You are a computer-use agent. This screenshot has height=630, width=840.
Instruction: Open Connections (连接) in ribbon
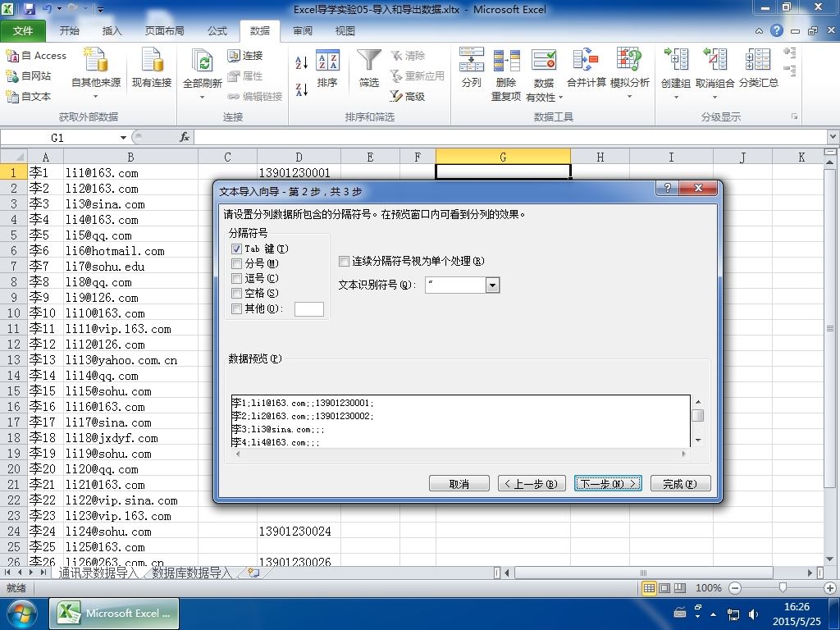[245, 55]
